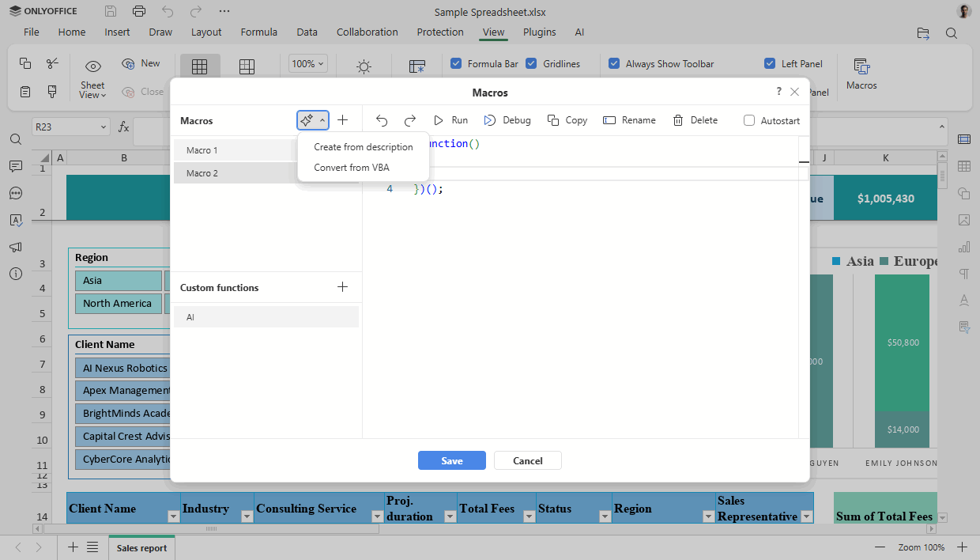Select Macro 2 in the macros list
This screenshot has width=980, height=560.
[x=237, y=172]
